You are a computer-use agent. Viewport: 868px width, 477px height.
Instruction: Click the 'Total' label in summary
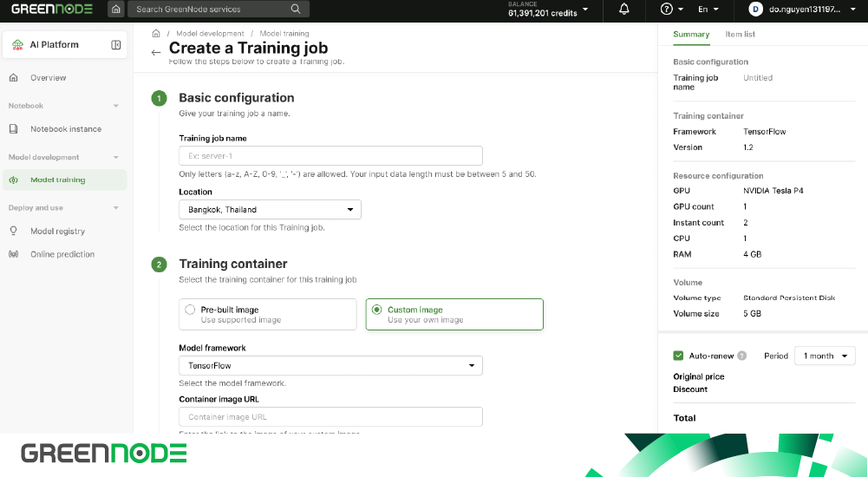pos(684,418)
